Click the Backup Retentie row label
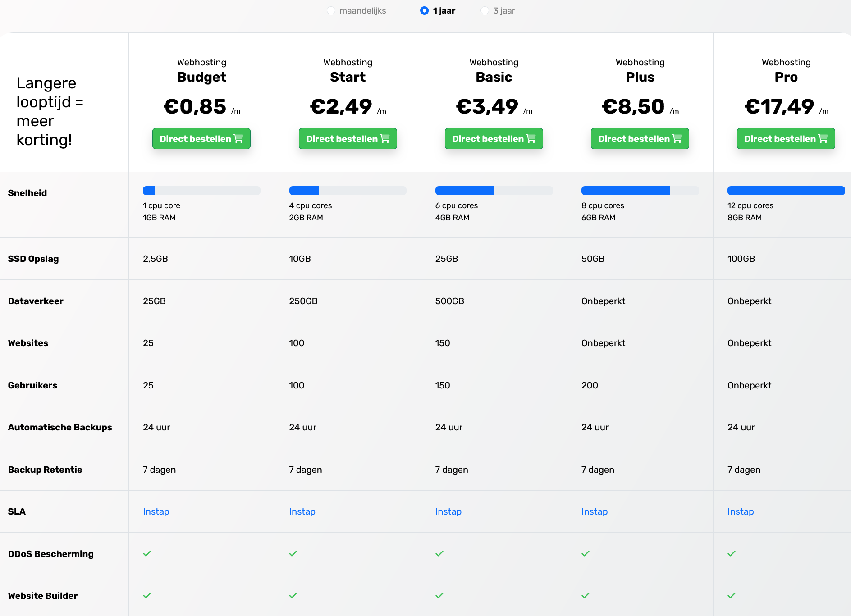851x616 pixels. [45, 470]
